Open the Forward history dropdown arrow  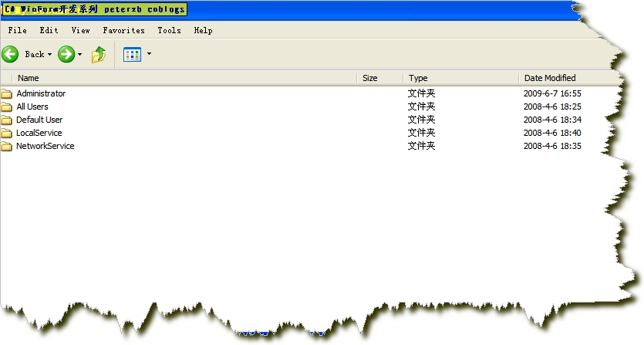(79, 54)
